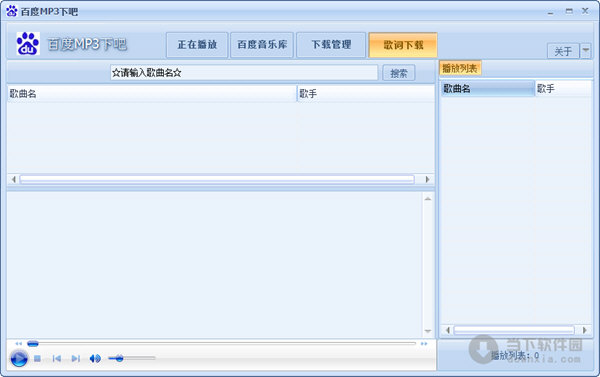Click the playlist horizontal scrollbar track
Image resolution: width=600 pixels, height=377 pixels.
[x=514, y=330]
